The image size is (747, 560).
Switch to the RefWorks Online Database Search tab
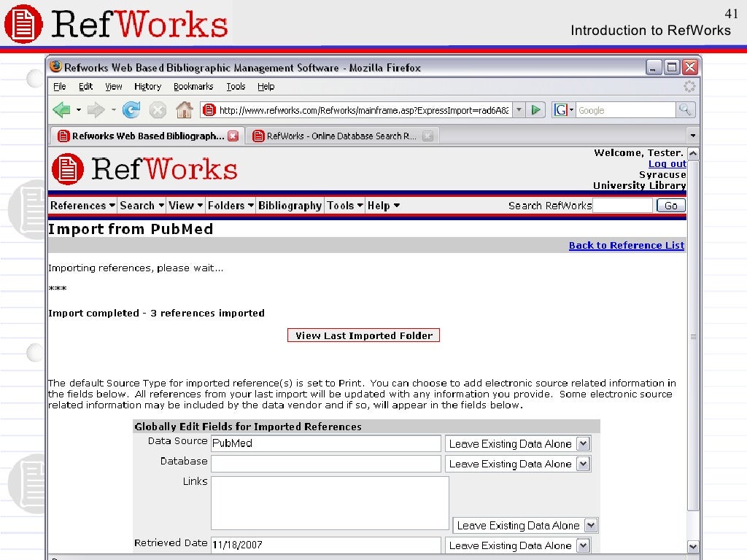pos(342,136)
